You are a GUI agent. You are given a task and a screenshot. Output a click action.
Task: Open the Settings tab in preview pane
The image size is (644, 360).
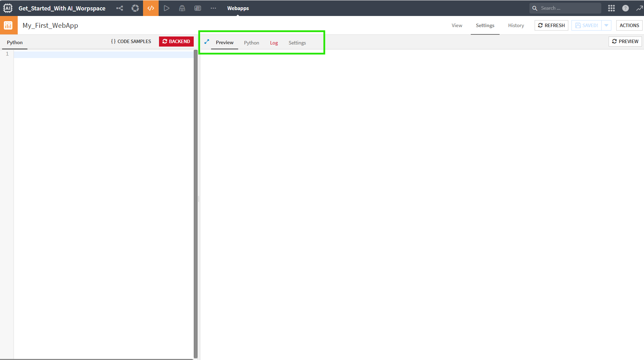(297, 43)
